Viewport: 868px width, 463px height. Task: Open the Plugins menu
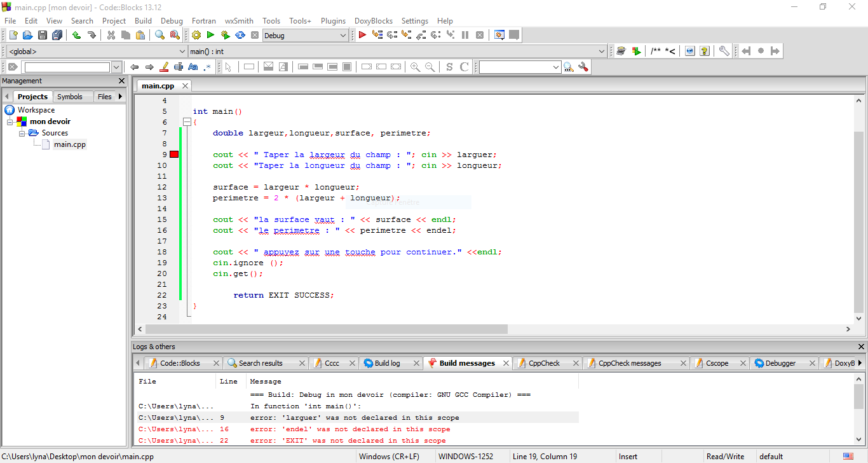(334, 21)
